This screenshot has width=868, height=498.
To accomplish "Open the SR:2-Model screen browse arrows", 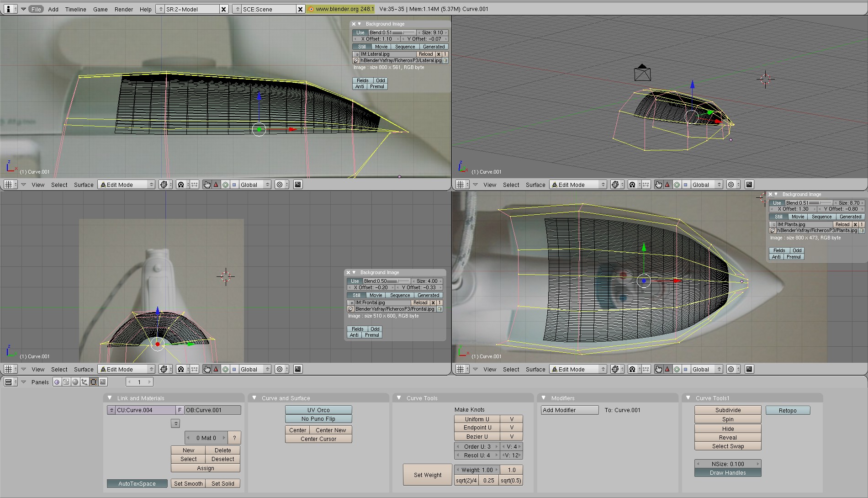I will click(160, 9).
